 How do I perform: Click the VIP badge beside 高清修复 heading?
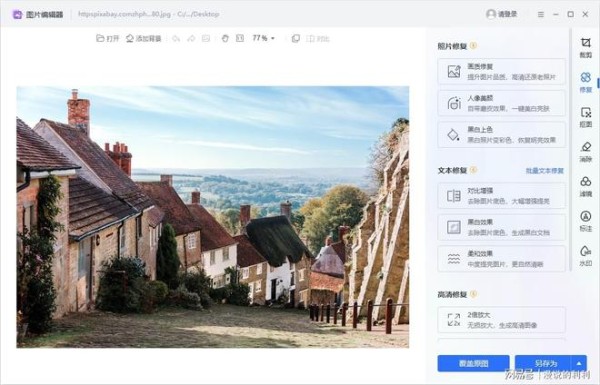pos(473,294)
